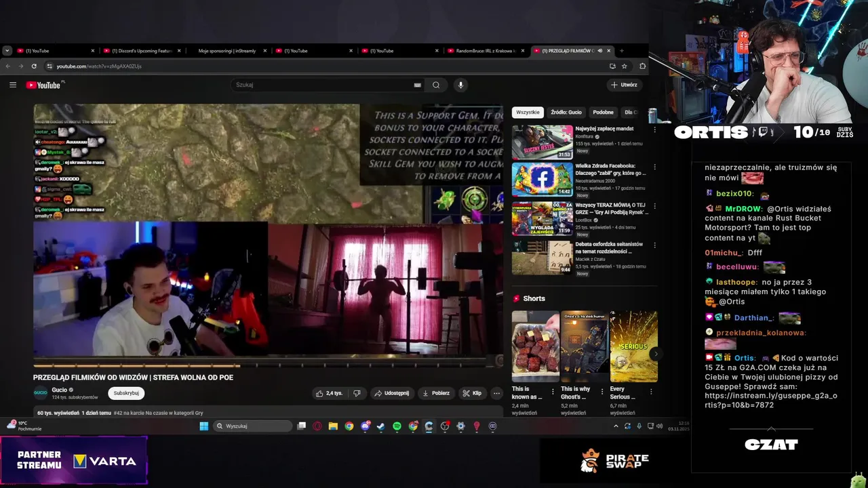Viewport: 868px width, 488px height.
Task: Show hidden system tray icons chevron
Action: pyautogui.click(x=616, y=426)
